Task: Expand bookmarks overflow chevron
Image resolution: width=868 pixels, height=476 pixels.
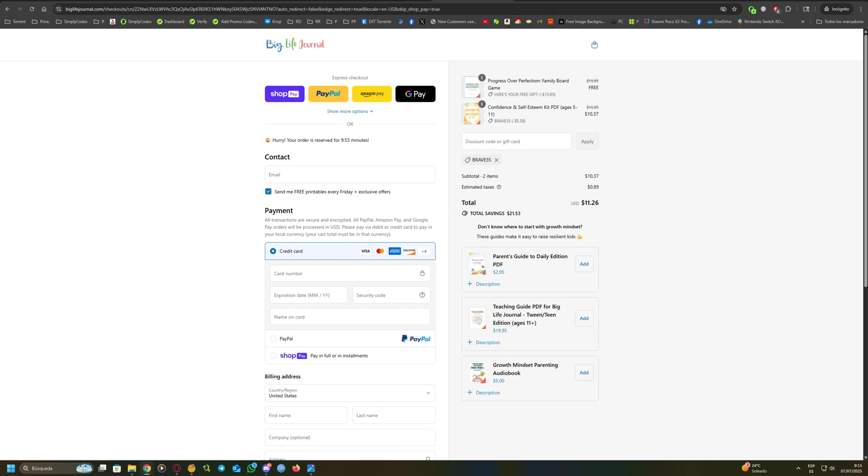Action: tap(803, 21)
